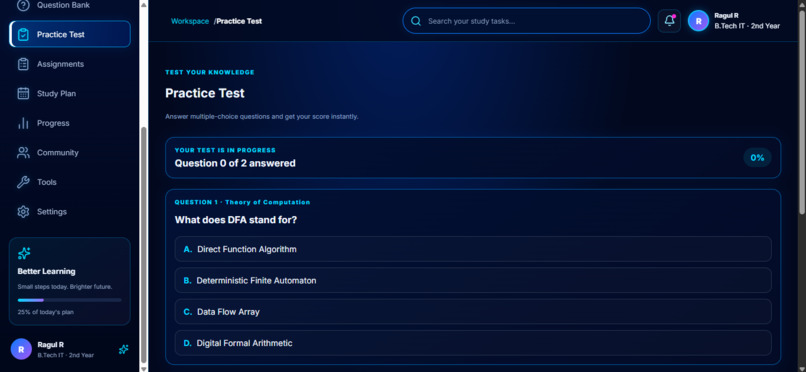Choose answer D Digital Formal Arithmetic
The height and width of the screenshot is (372, 806).
(473, 343)
